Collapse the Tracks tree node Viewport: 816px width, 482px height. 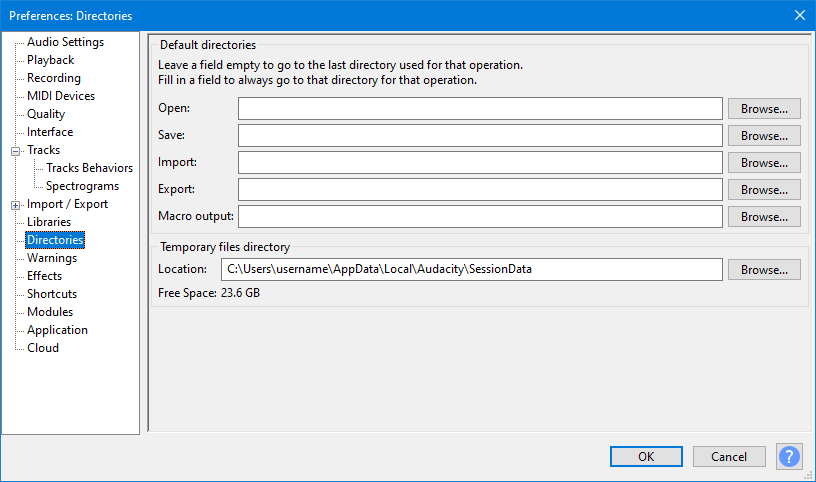(16, 151)
